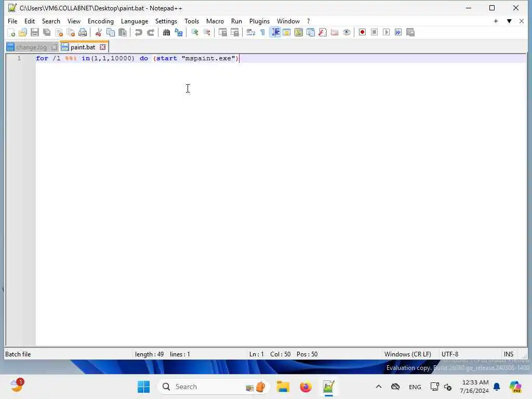Click the UTF-8 encoding status entry
The width and height of the screenshot is (532, 399).
click(x=450, y=354)
